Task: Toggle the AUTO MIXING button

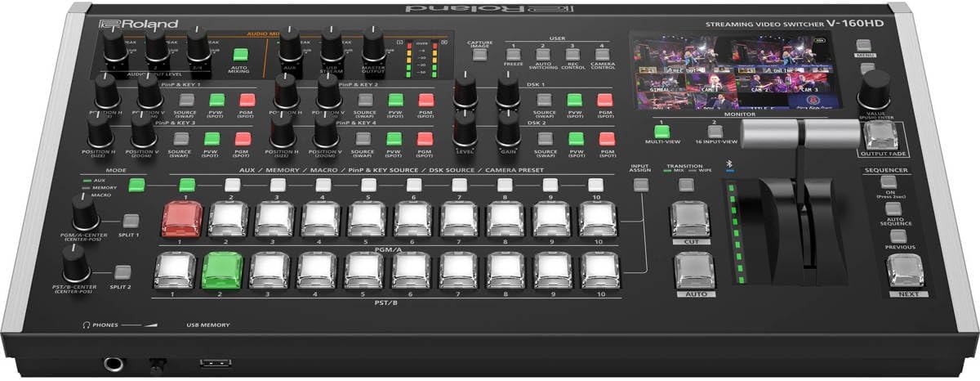Action: click(x=241, y=56)
